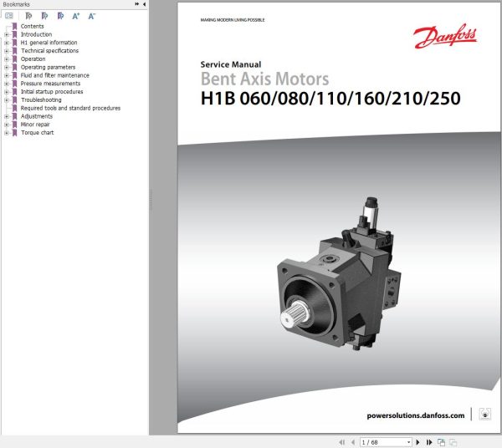Expand the Troubleshooting bookmark

tap(7, 100)
